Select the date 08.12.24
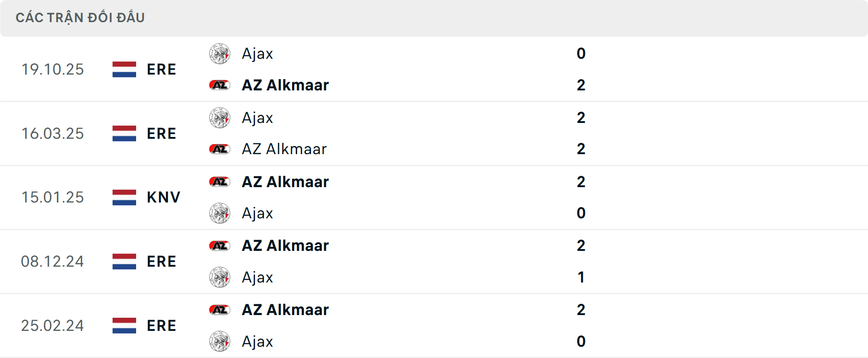The height and width of the screenshot is (358, 868). coord(52,261)
